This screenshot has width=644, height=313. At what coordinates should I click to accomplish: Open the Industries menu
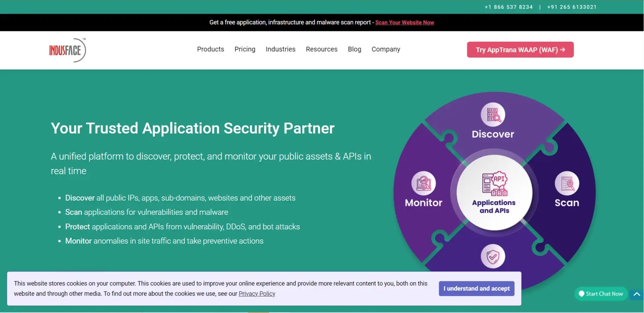(281, 49)
